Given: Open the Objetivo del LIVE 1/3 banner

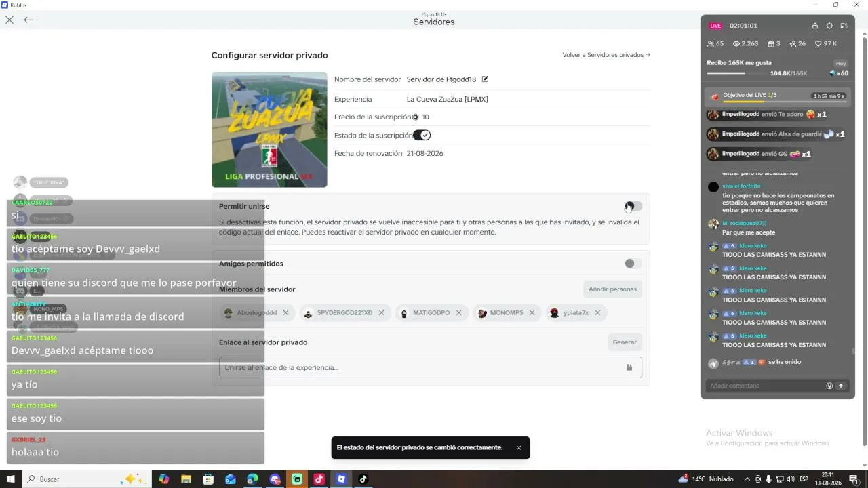Looking at the screenshot, I should tap(777, 96).
